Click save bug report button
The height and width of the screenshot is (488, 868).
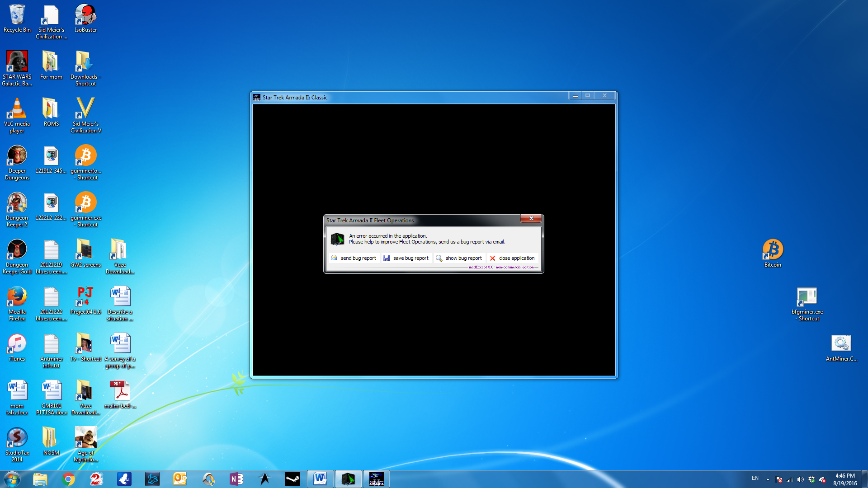406,258
